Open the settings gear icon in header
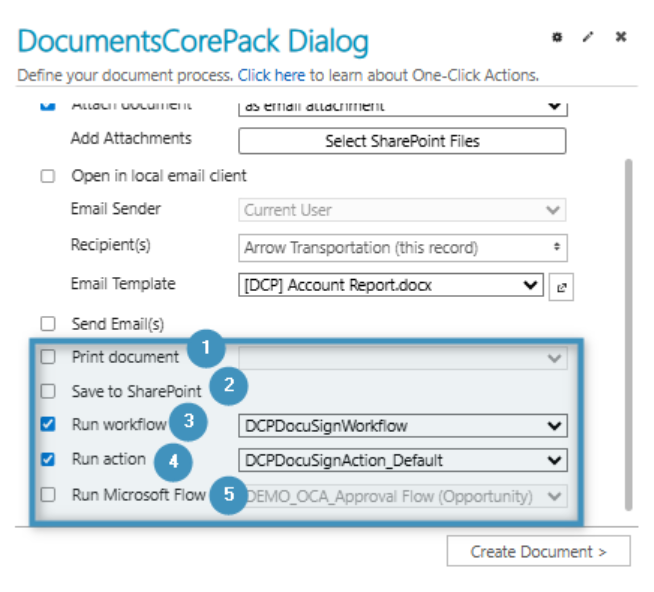Image resolution: width=654 pixels, height=592 pixels. click(x=557, y=37)
